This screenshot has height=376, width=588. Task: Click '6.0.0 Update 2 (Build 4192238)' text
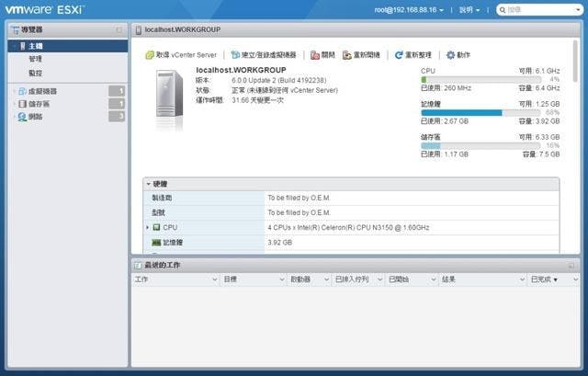coord(279,80)
